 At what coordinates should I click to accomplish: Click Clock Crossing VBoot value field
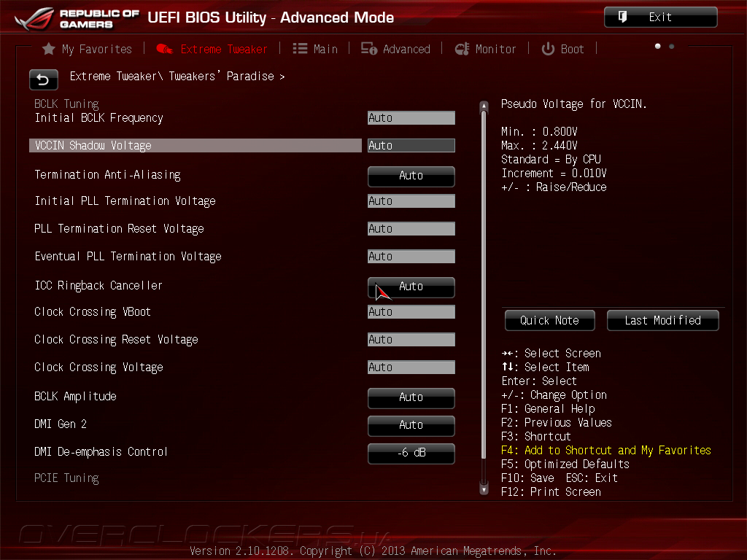411,312
